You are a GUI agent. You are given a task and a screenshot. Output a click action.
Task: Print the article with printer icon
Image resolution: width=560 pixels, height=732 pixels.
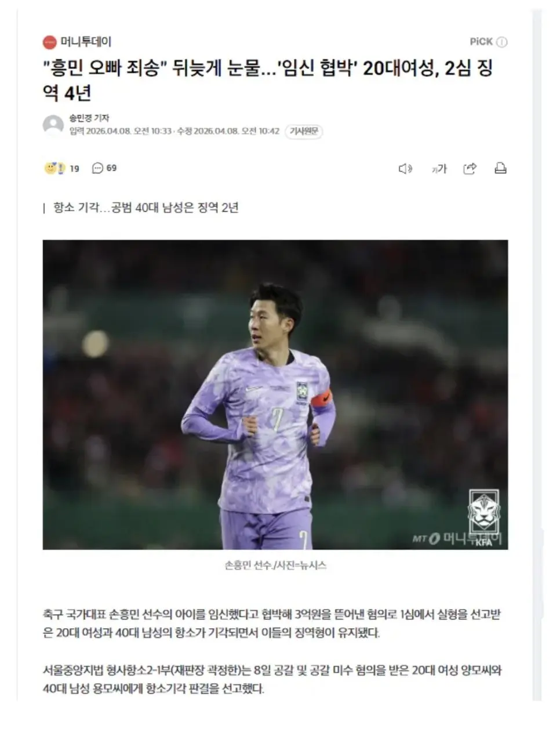click(x=500, y=168)
